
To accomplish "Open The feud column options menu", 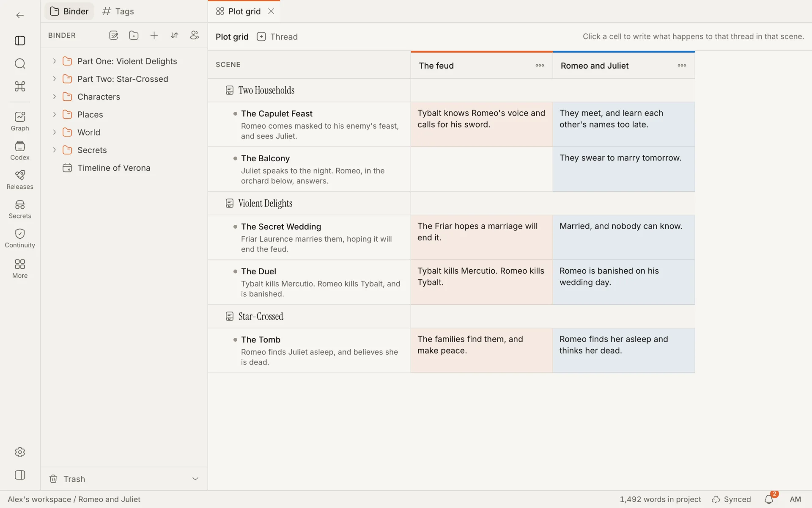I will coord(540,66).
